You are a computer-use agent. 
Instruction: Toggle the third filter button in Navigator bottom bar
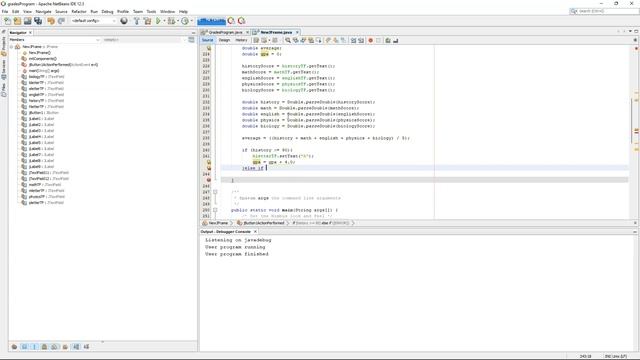click(x=34, y=347)
